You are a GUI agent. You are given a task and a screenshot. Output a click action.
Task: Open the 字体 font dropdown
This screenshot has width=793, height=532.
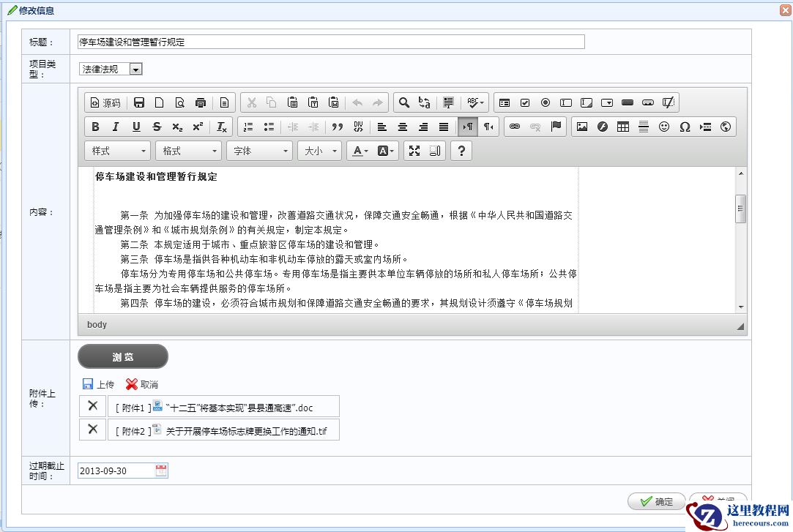pos(259,151)
